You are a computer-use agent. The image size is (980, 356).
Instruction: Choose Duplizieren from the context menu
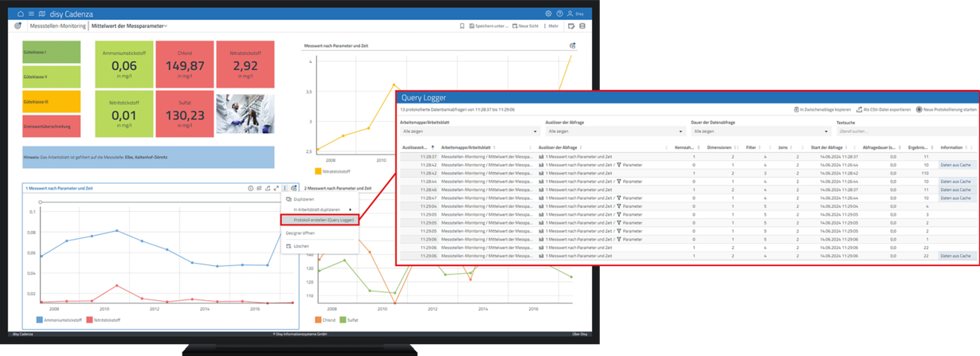pyautogui.click(x=304, y=199)
